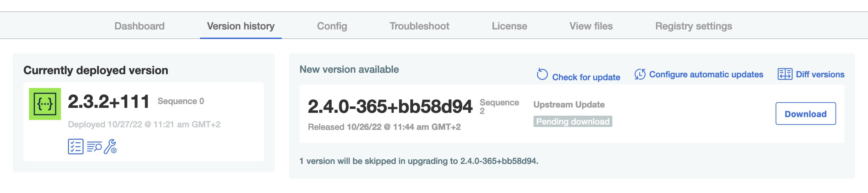The width and height of the screenshot is (868, 193).
Task: Click the circular arrow check-update icon
Action: point(542,75)
